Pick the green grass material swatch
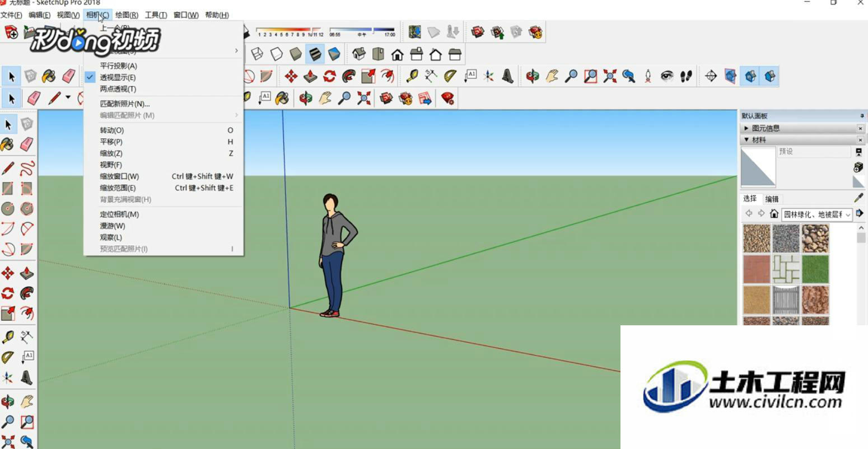 pos(815,269)
